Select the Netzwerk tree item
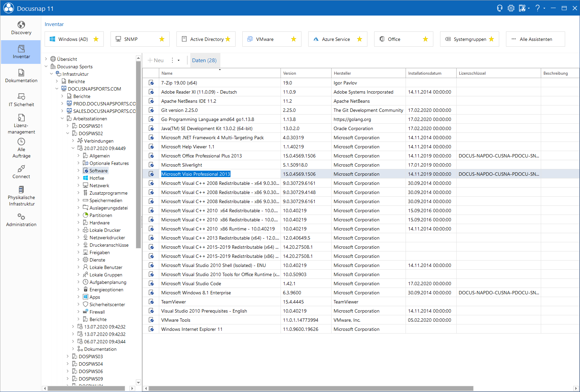This screenshot has height=392, width=580. pos(99,186)
